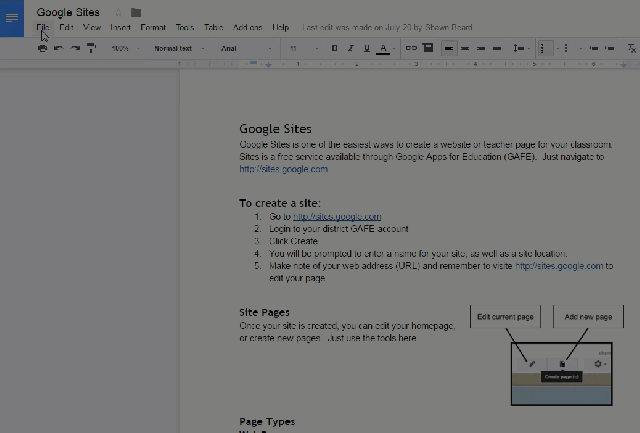The image size is (640, 433).
Task: Click the clear formatting icon
Action: (631, 48)
